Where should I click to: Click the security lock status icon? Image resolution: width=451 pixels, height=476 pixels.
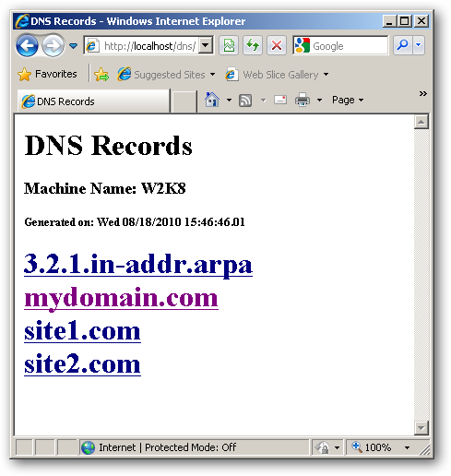323,447
